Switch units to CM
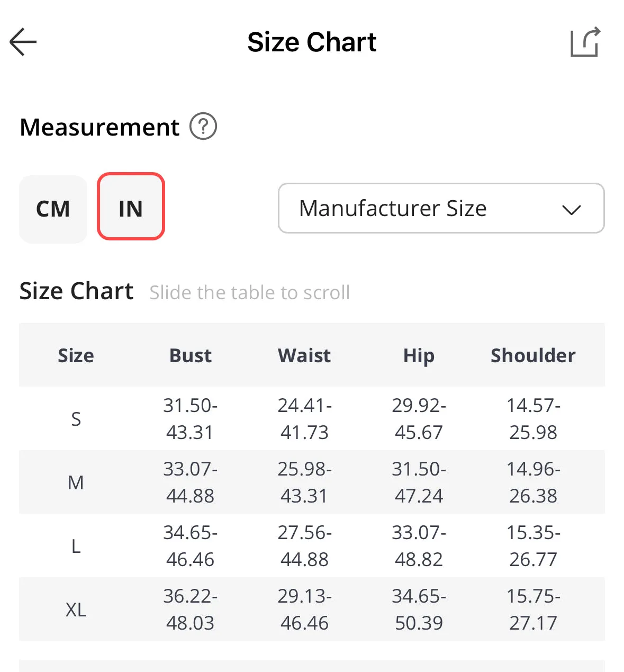This screenshot has width=624, height=672. coord(53,209)
